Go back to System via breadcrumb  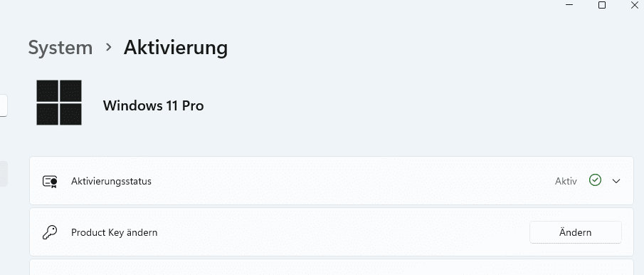[x=60, y=48]
